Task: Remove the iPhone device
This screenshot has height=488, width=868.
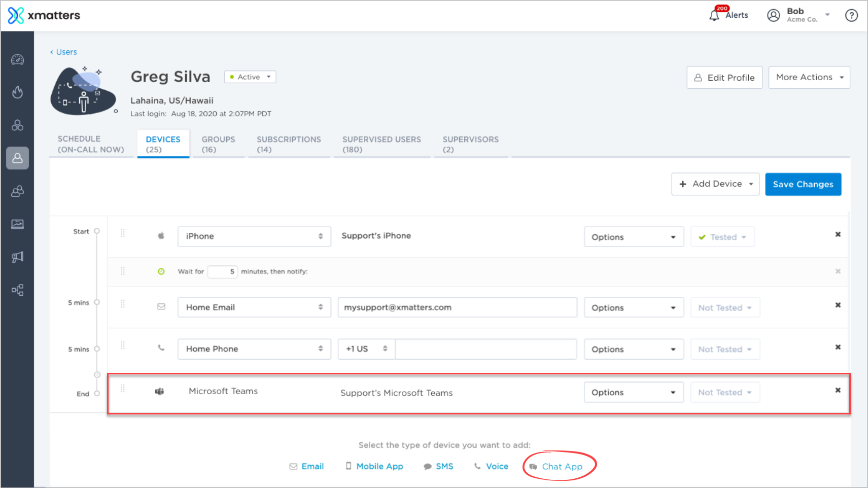Action: pos(838,234)
